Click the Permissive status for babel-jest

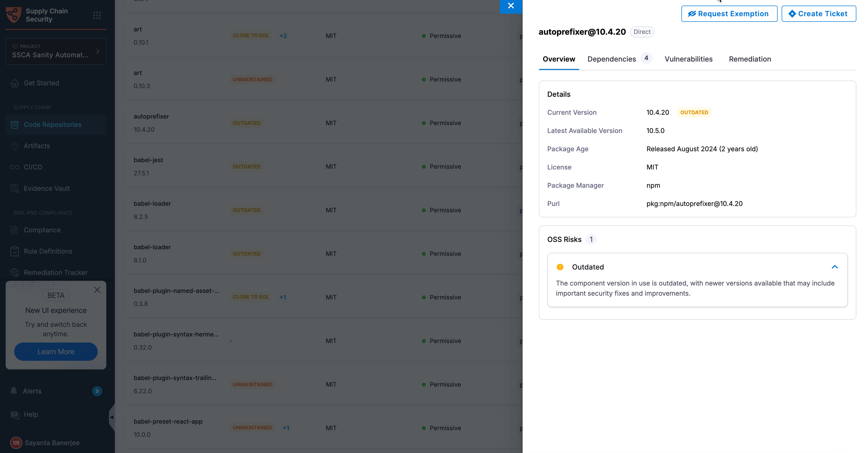[x=441, y=166]
